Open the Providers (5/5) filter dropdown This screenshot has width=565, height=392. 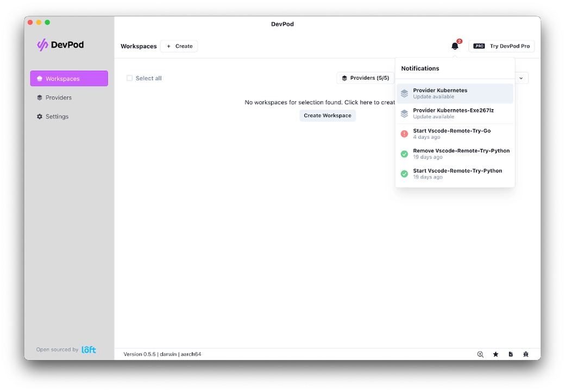(366, 78)
